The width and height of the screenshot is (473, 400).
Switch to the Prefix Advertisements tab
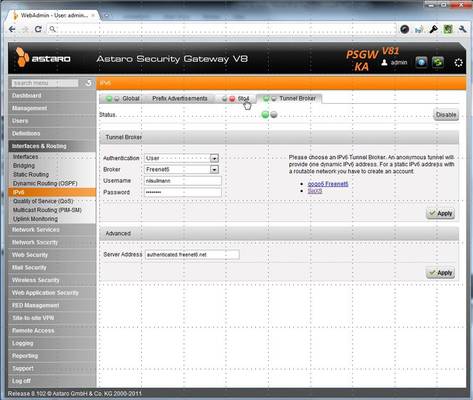pyautogui.click(x=180, y=99)
